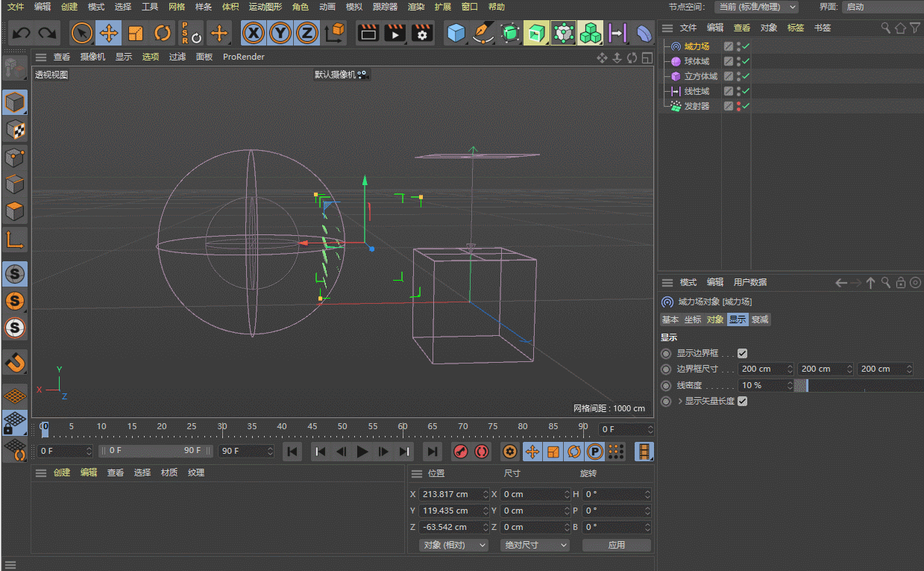
Task: Open the Render Settings icon
Action: pos(422,34)
